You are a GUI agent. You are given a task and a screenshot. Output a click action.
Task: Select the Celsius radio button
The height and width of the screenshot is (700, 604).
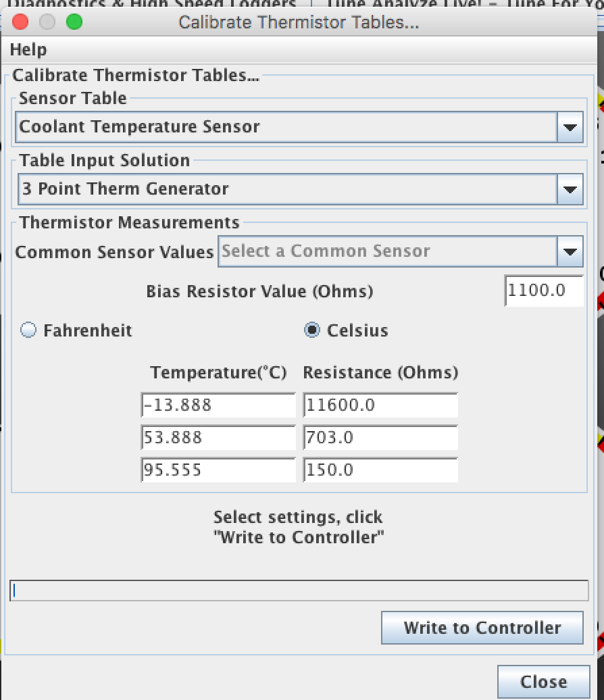click(x=312, y=330)
